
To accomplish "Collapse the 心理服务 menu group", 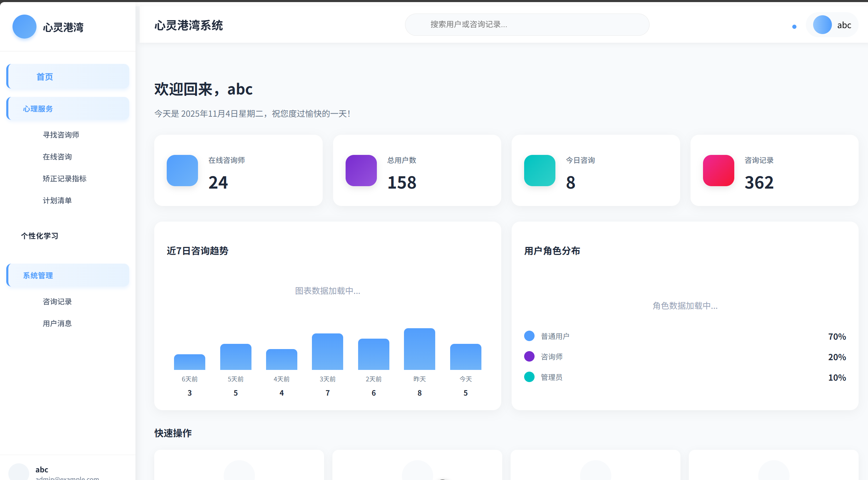I will pos(68,109).
